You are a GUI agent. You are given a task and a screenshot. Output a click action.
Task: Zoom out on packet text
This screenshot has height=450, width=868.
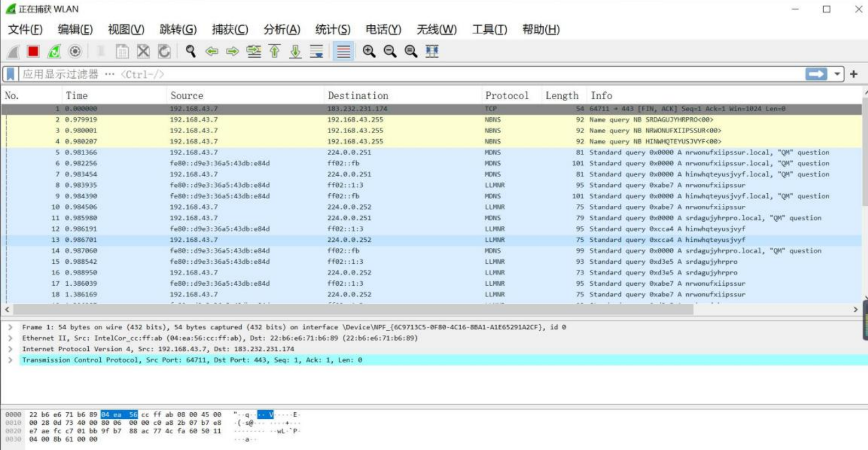click(x=390, y=51)
